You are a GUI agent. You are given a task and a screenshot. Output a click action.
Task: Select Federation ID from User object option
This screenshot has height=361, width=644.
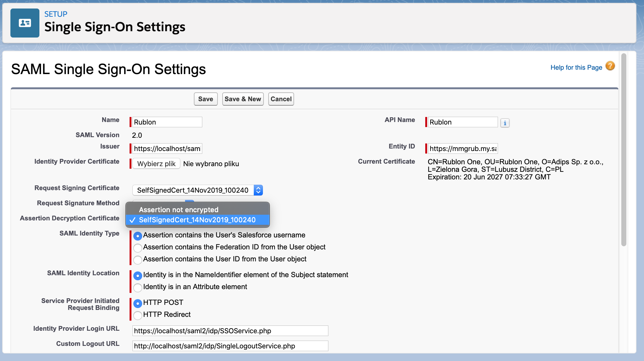tap(138, 248)
